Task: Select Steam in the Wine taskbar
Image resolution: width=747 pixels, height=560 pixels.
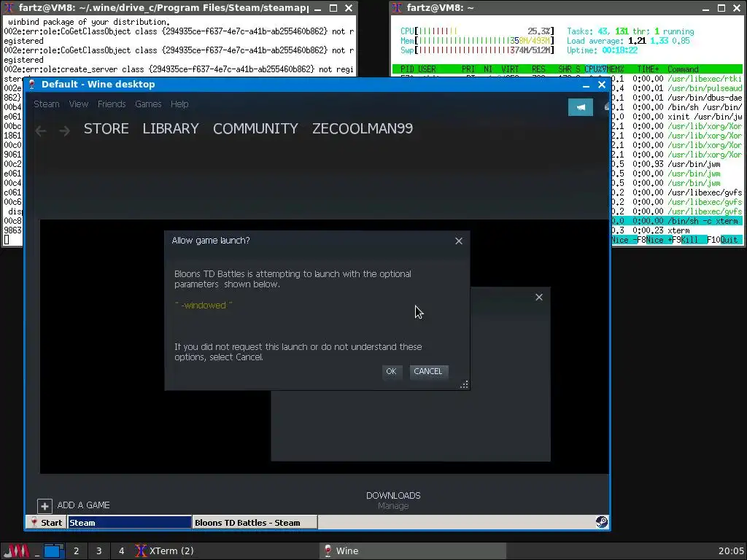Action: [x=129, y=522]
